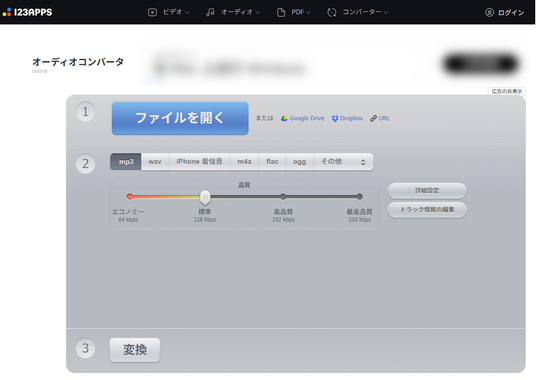Click the Dropbox icon
Viewport: 536px width, 380px height.
click(x=335, y=118)
